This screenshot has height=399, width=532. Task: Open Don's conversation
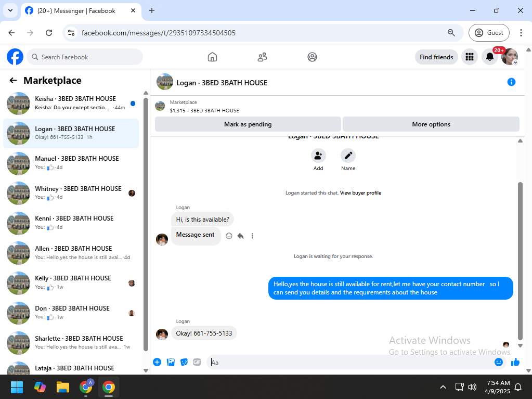click(71, 313)
